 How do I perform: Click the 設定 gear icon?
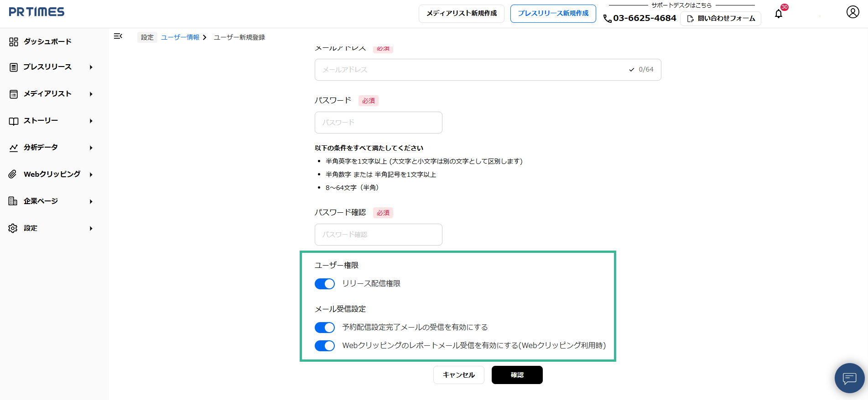click(13, 228)
